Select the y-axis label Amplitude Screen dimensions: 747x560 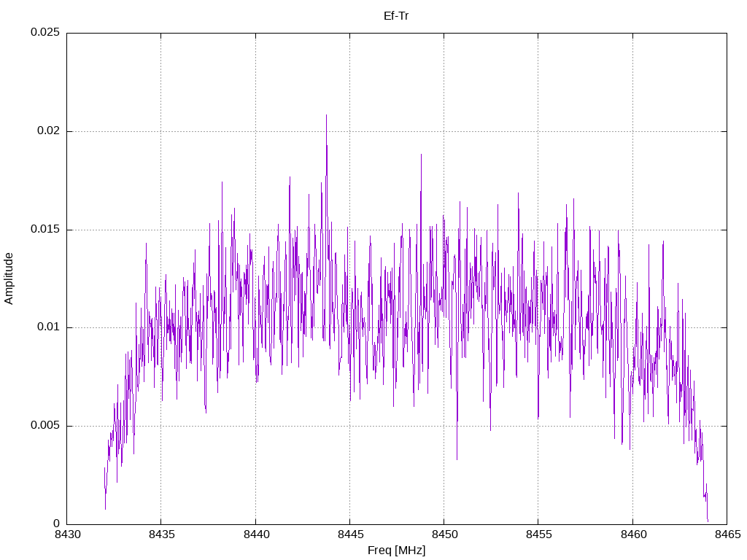click(x=9, y=279)
